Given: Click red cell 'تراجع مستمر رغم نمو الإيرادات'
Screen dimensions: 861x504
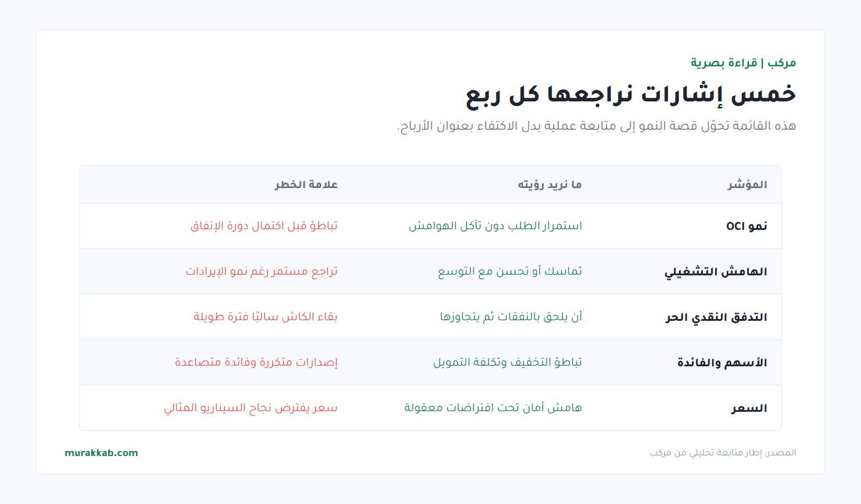Looking at the screenshot, I should pos(262,272).
